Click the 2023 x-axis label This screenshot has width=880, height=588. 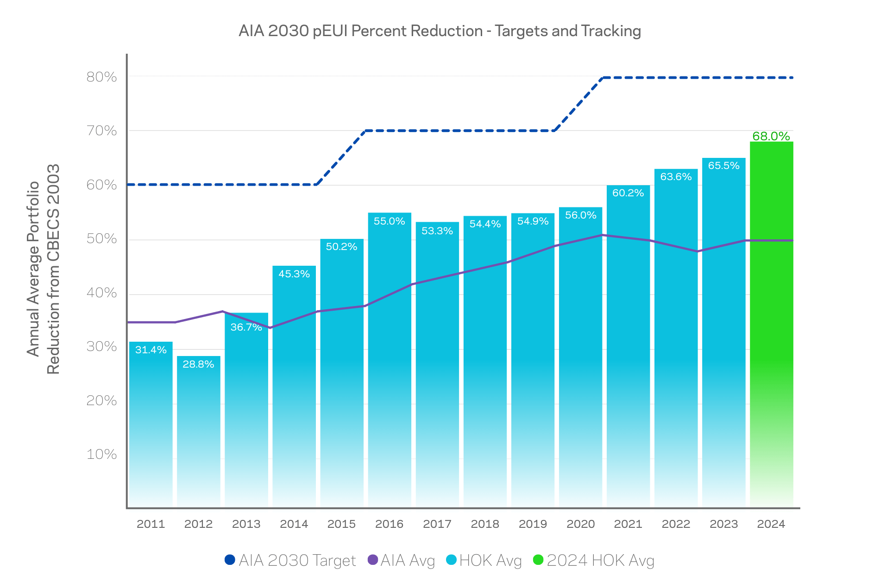(x=724, y=524)
